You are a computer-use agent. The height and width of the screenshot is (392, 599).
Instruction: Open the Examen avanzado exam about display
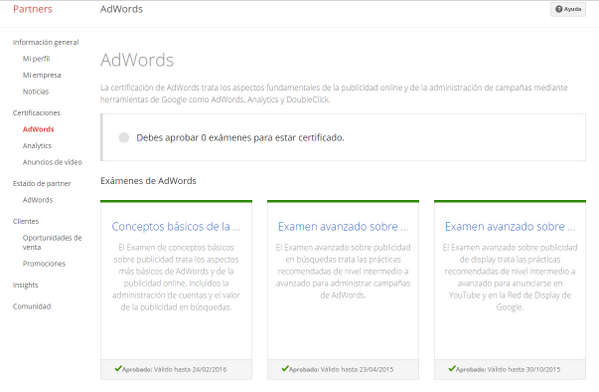[x=510, y=227]
